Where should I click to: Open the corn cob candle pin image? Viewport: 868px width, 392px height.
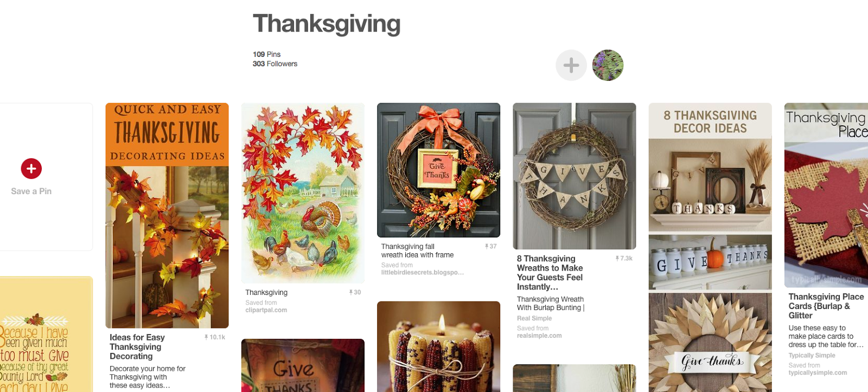tap(438, 346)
